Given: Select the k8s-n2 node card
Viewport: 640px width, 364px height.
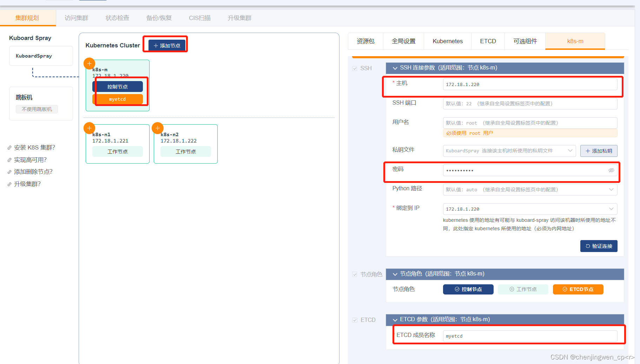Looking at the screenshot, I should [186, 144].
